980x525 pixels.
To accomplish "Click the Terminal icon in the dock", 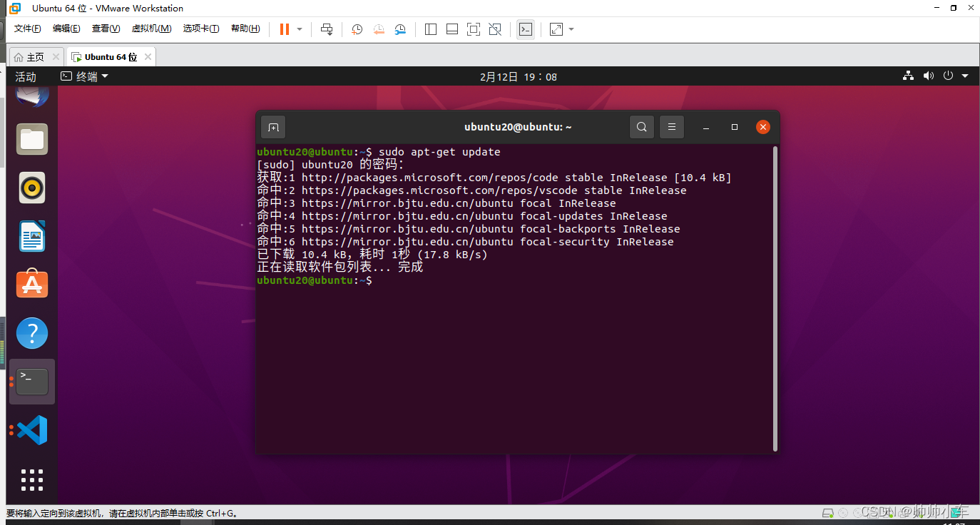I will 32,382.
